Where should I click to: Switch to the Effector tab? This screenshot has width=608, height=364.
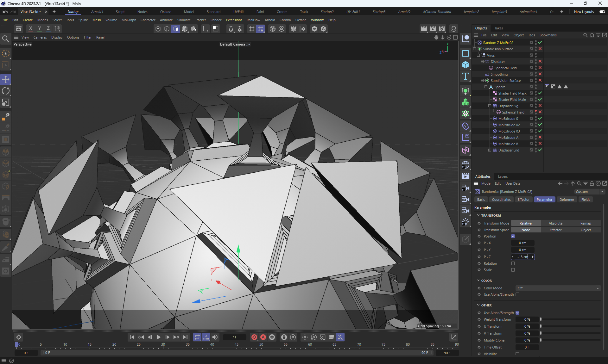click(x=523, y=200)
